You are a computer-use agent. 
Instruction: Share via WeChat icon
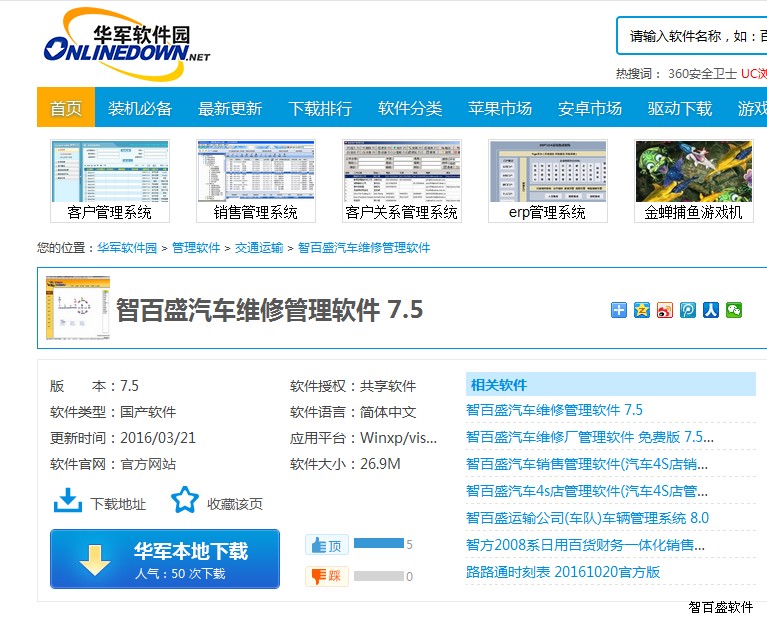(x=734, y=310)
